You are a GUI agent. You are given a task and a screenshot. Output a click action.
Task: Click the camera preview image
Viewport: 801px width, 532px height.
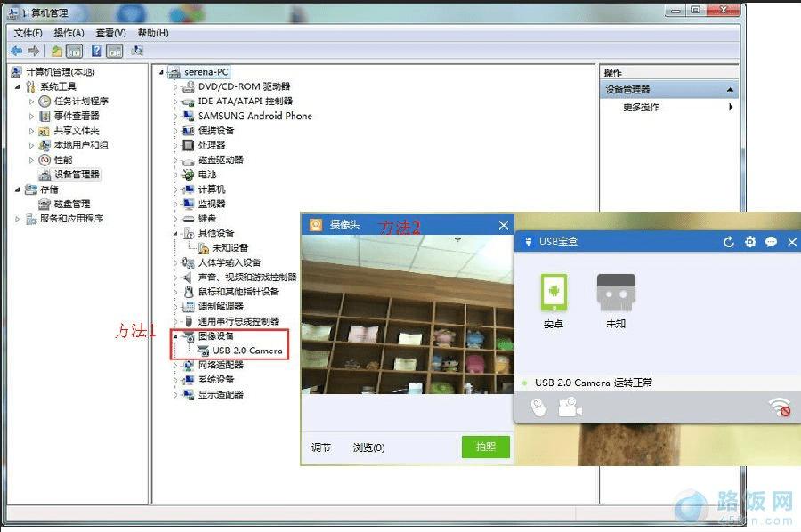pos(408,314)
